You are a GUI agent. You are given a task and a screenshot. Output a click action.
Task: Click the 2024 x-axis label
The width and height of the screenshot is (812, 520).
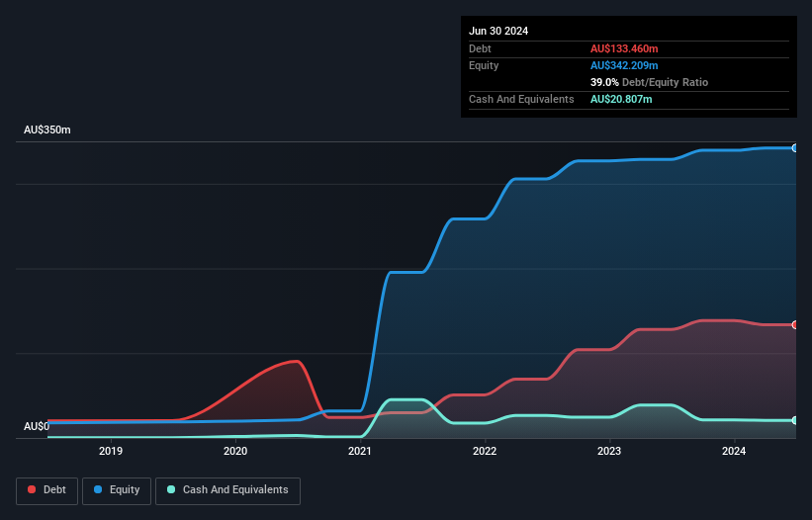[734, 451]
